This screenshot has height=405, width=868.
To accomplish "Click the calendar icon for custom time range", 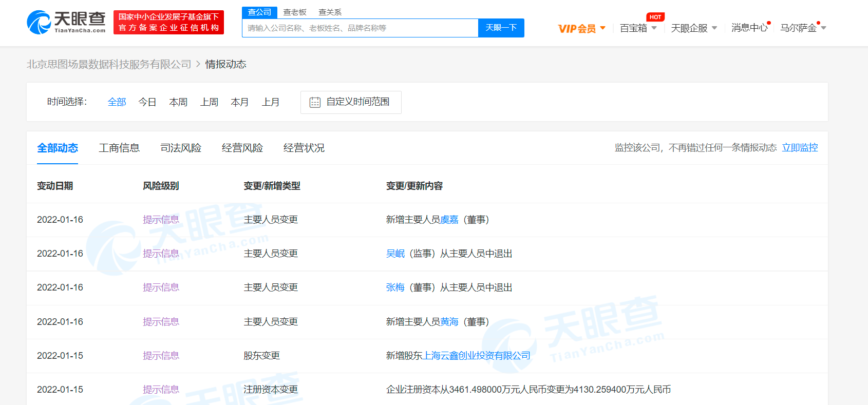I will 315,102.
